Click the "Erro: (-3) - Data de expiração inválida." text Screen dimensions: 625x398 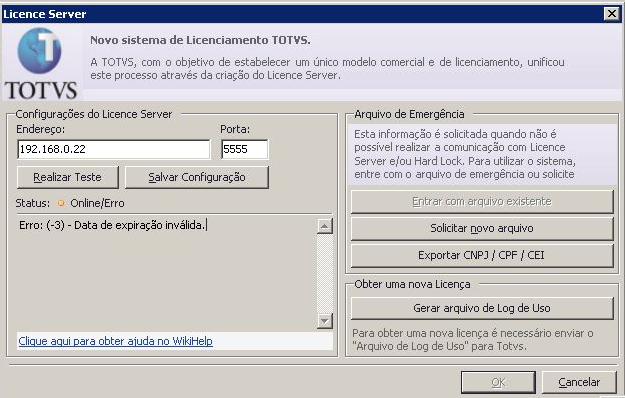pos(112,225)
